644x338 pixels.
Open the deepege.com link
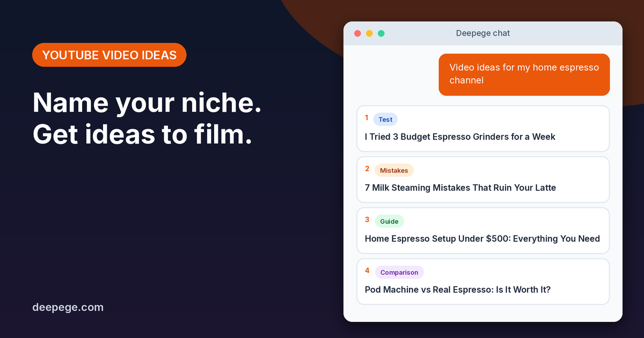tap(68, 307)
